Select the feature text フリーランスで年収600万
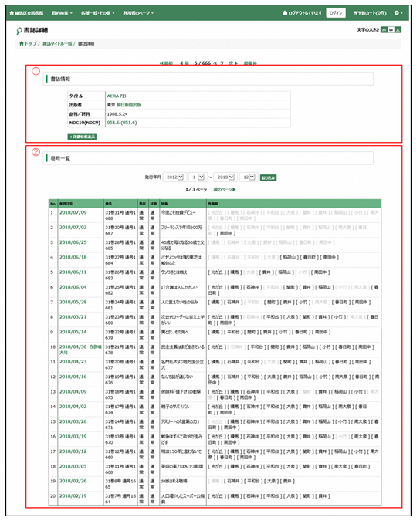Screen dimensions: 420x524 tap(181, 227)
